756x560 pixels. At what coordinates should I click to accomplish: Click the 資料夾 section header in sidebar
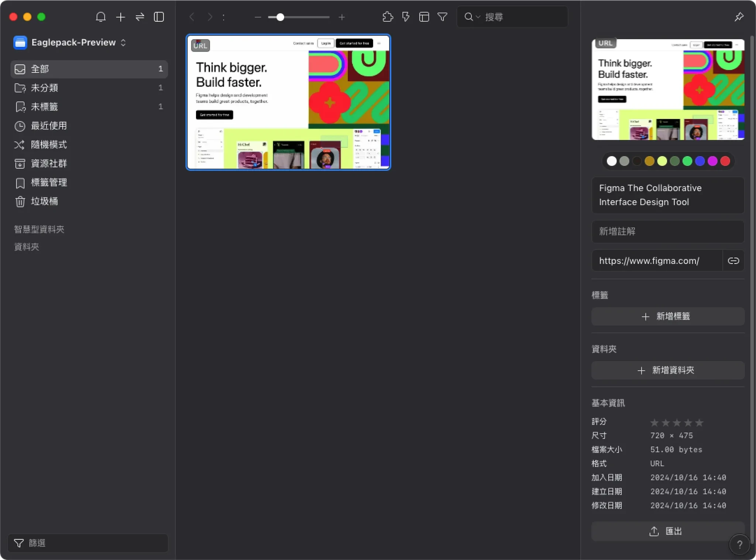coord(27,247)
